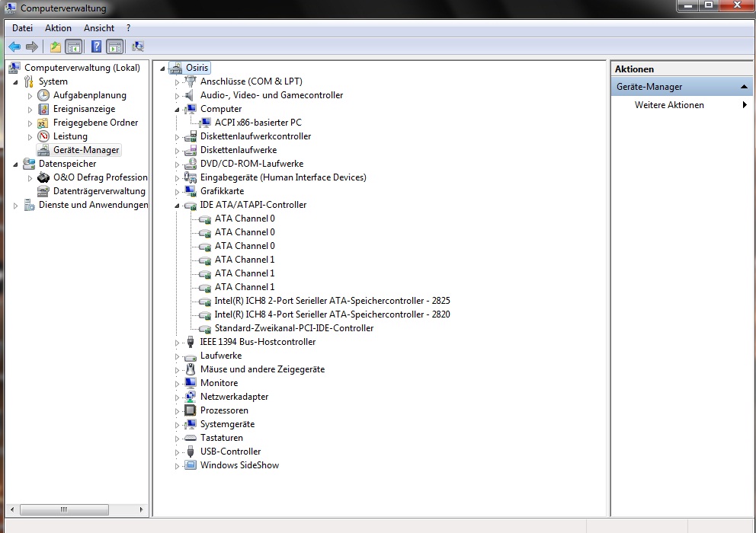Collapse the Osiris root node

click(x=162, y=69)
